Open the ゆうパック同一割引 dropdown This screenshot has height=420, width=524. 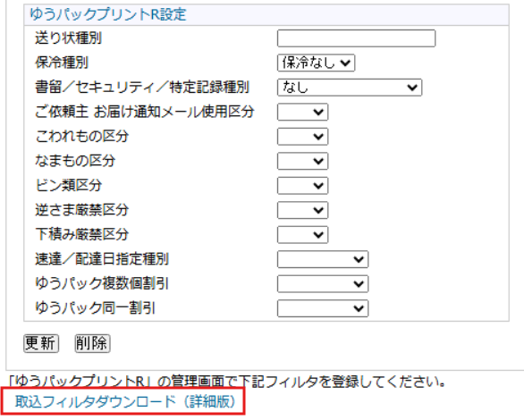323,308
